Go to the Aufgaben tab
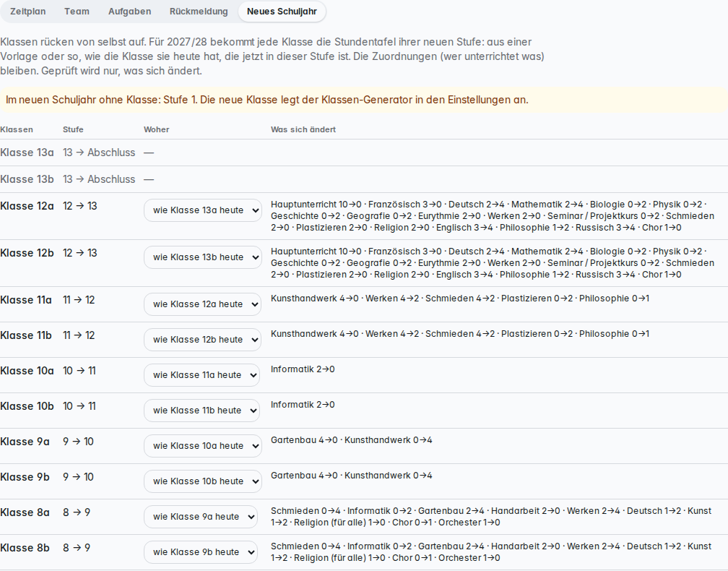The height and width of the screenshot is (571, 728). coord(129,12)
